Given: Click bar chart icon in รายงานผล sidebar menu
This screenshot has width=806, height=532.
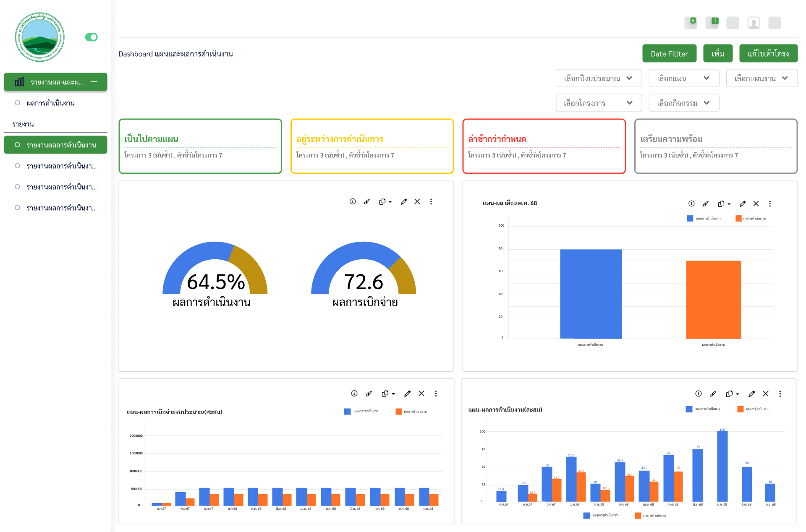Looking at the screenshot, I should (19, 82).
